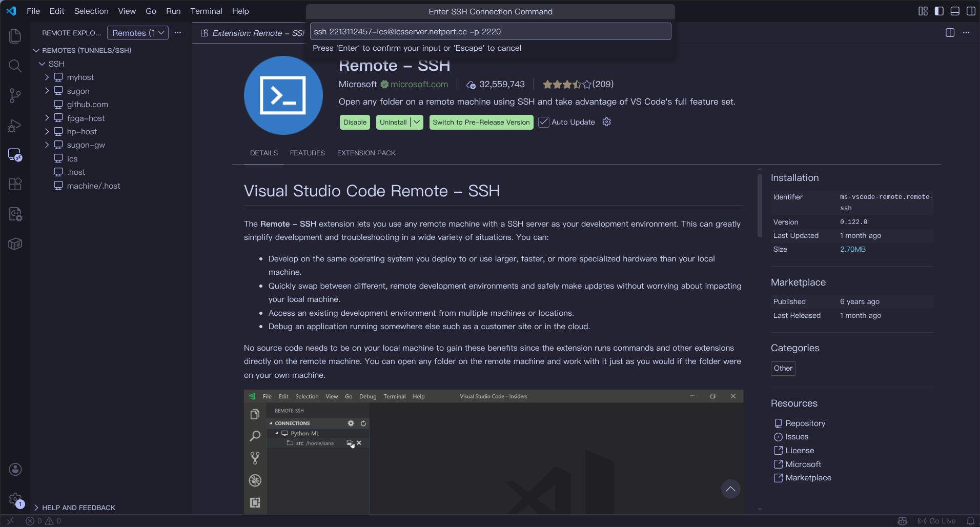980x527 pixels.
Task: Click the extension settings gear beside Auto Update
Action: coord(607,122)
